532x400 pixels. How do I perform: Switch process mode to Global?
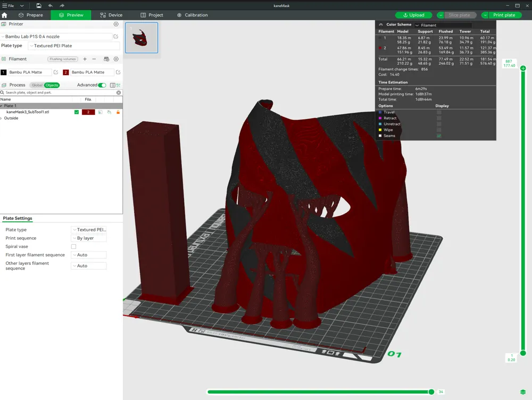coord(37,85)
